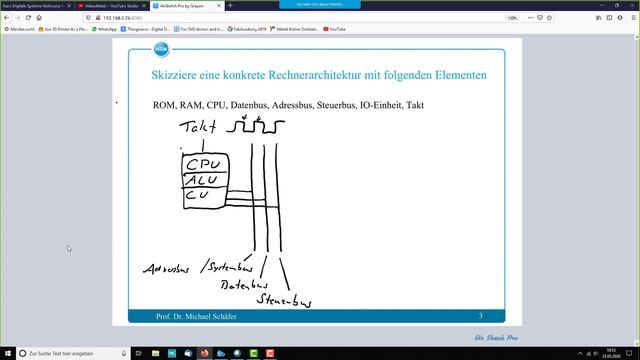
Task: Open the browser home page
Action: click(x=39, y=18)
